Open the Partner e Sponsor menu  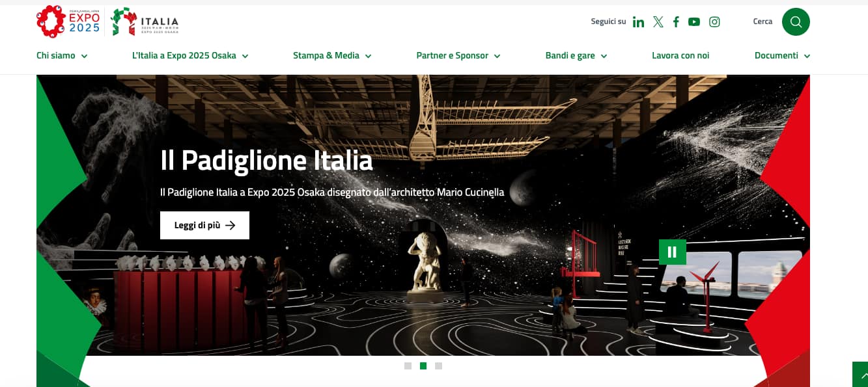[x=458, y=56]
